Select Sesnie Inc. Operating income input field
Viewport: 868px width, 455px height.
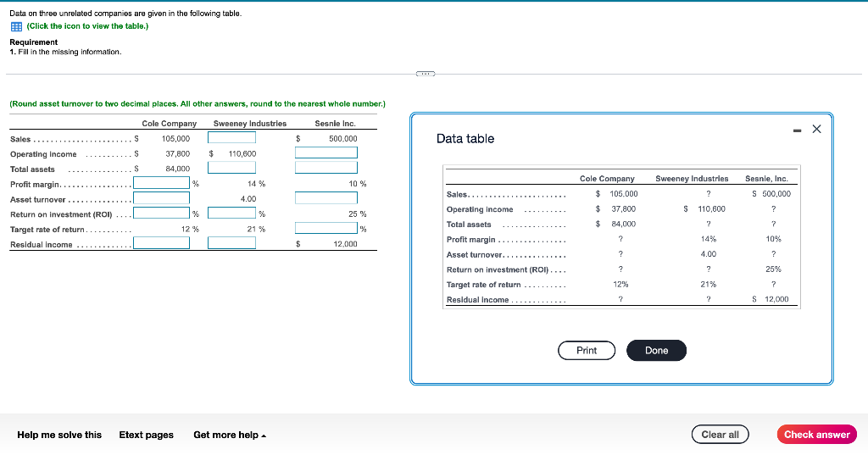326,153
